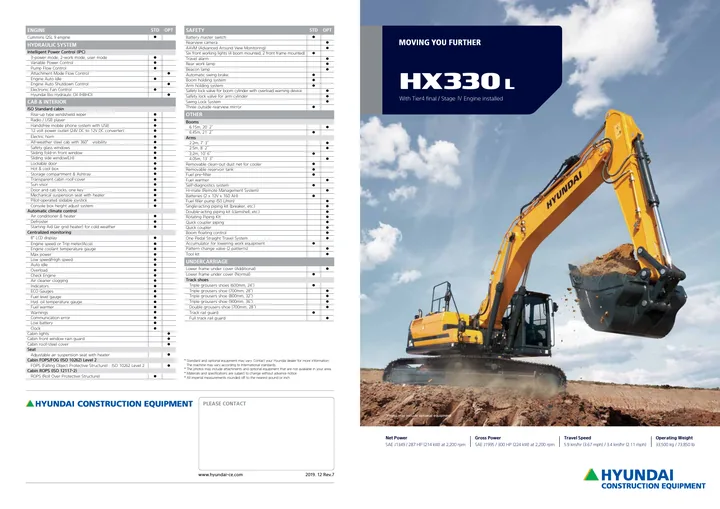
Task: Click the Swing Lock System row
Action: 259,102
